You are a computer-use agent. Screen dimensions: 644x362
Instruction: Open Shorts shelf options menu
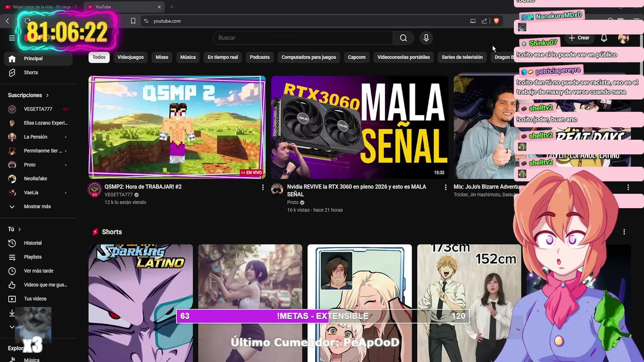(x=624, y=232)
